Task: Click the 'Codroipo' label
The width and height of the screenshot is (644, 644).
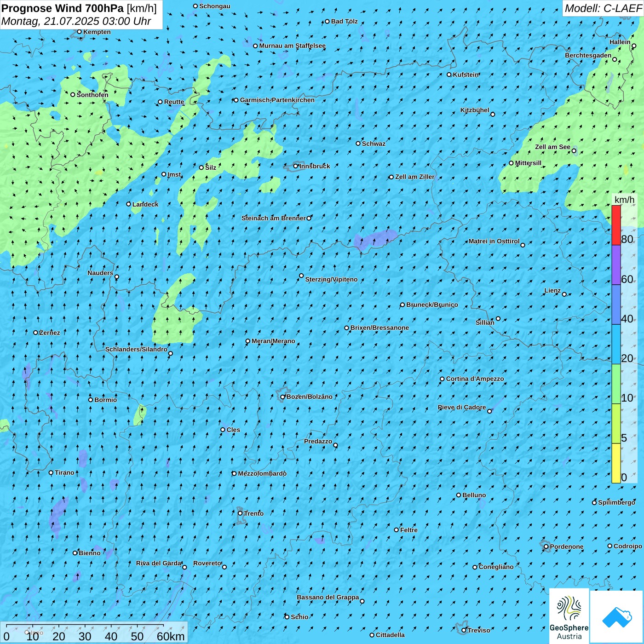Action: click(x=628, y=546)
